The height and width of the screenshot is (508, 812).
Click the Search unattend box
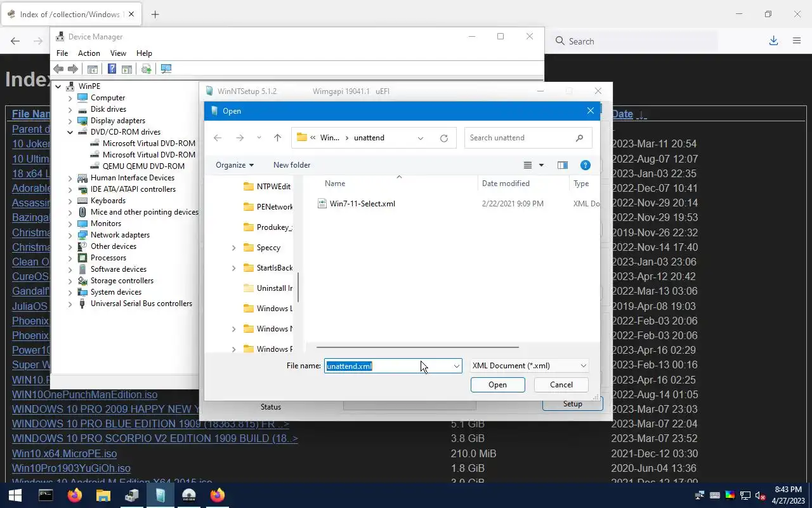coord(528,138)
